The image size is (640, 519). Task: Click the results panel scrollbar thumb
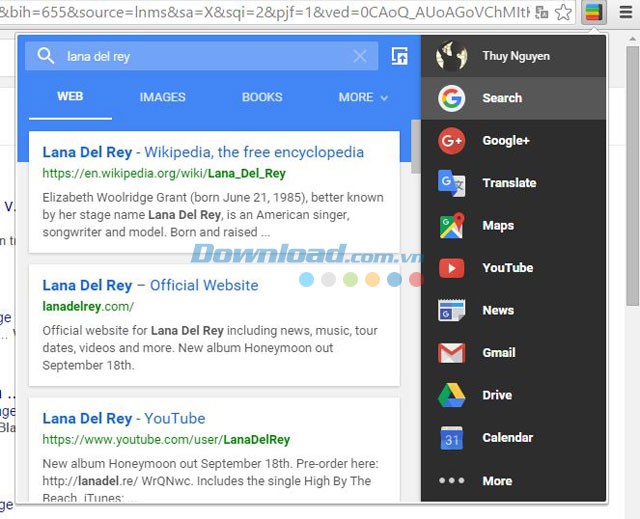tap(416, 146)
